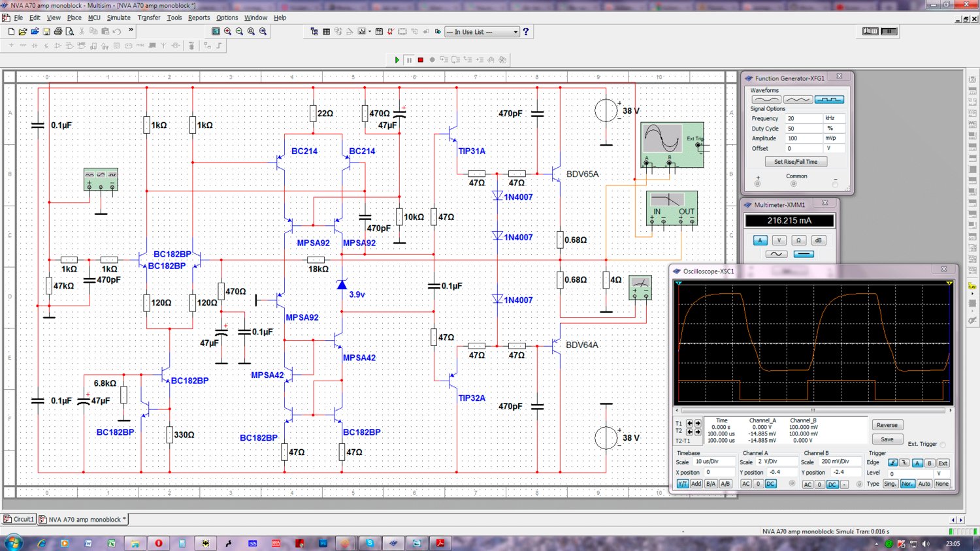980x551 pixels.
Task: Click the Frequency value field in Function Generator
Action: (804, 118)
